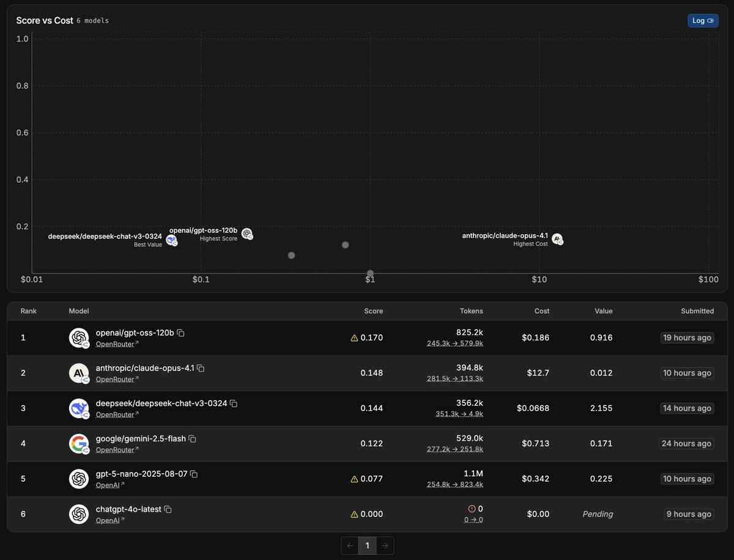Click the '24 hours ago' submitted badge

pyautogui.click(x=686, y=443)
